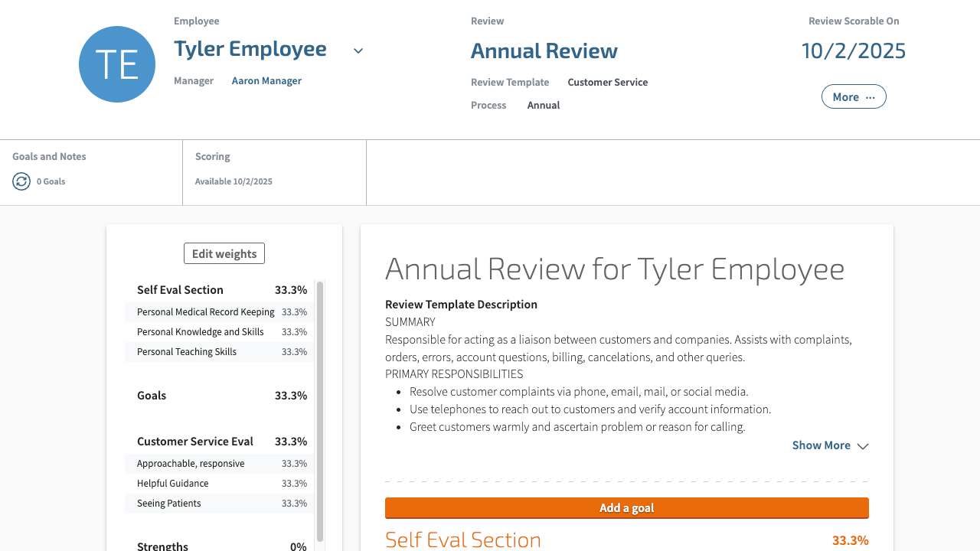Viewport: 980px width, 551px height.
Task: Select Personal Knowledge and Skills row
Action: tap(220, 332)
